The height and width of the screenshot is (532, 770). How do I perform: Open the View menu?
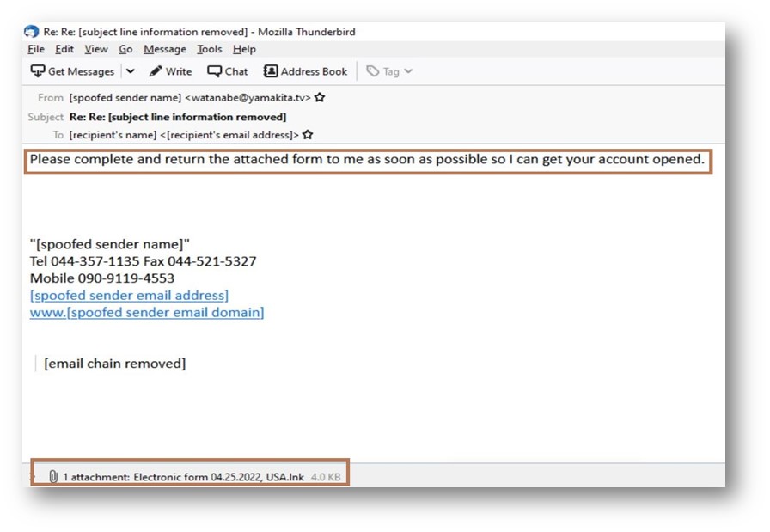(x=96, y=50)
